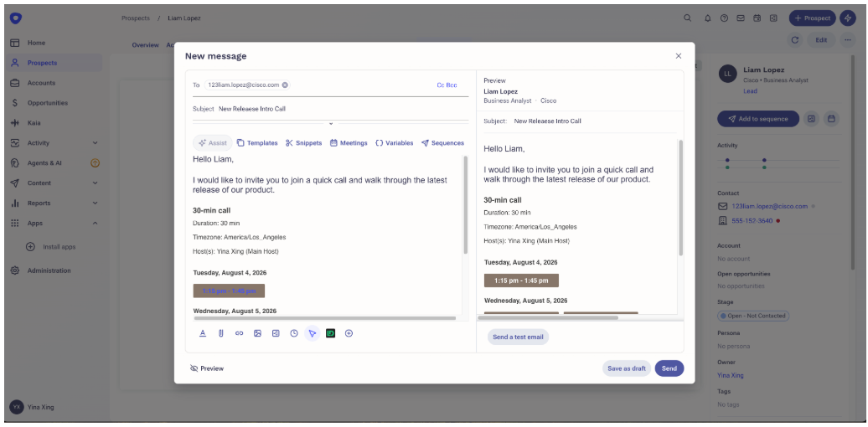868x427 pixels.
Task: Click the green LD plugin icon
Action: (x=330, y=333)
